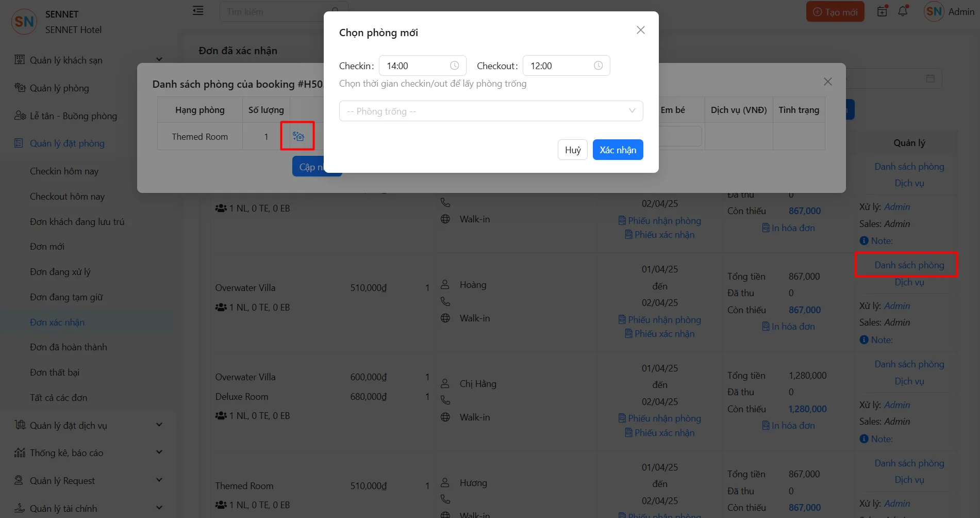Click the change room icon for Themed Room
Viewport: 980px width, 518px height.
[298, 136]
